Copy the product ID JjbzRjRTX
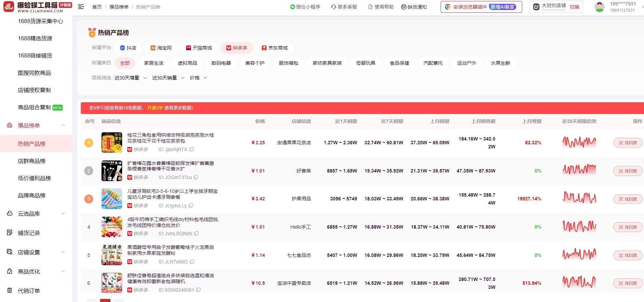 (192, 149)
